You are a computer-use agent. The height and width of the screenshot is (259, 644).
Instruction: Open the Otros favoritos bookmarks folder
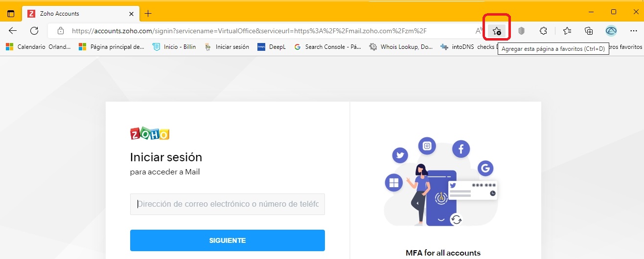click(x=626, y=47)
